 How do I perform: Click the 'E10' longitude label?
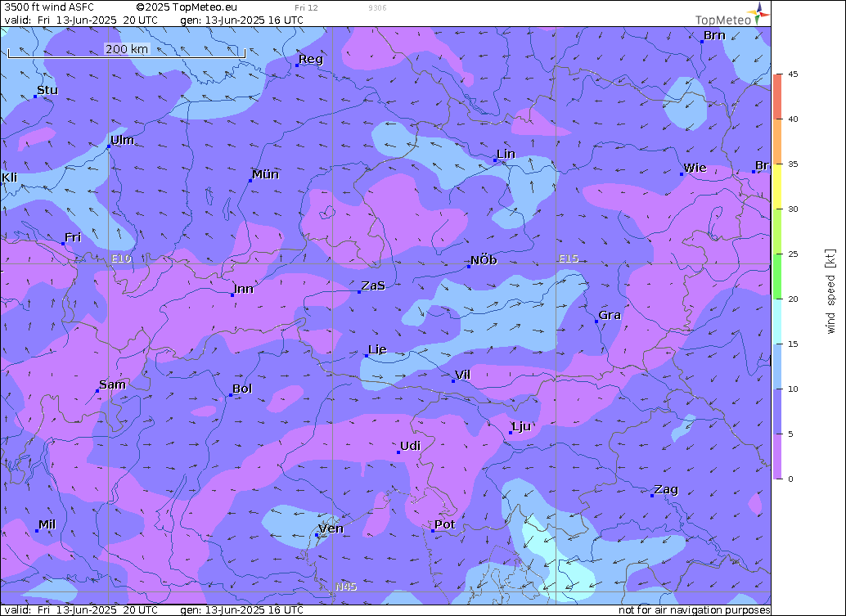[121, 259]
